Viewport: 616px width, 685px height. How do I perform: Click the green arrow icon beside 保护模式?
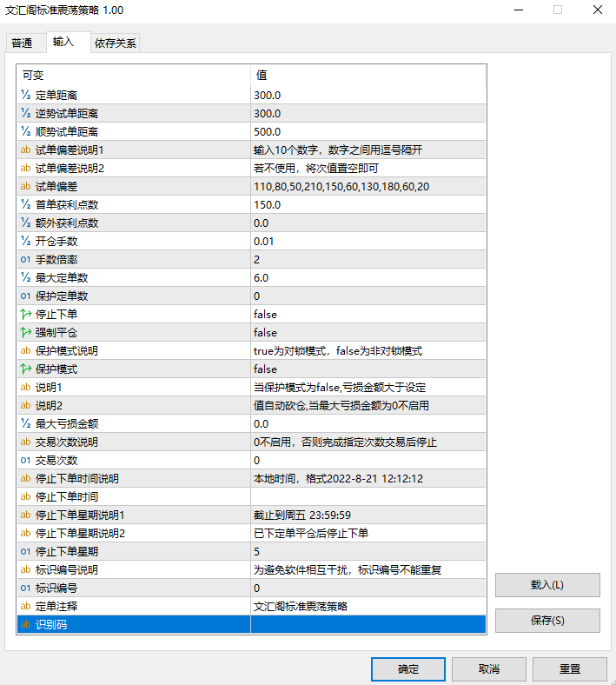[x=25, y=369]
